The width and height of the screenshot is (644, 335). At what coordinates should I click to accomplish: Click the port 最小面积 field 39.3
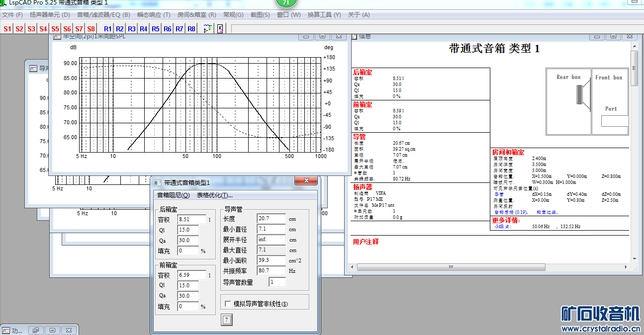(x=271, y=260)
